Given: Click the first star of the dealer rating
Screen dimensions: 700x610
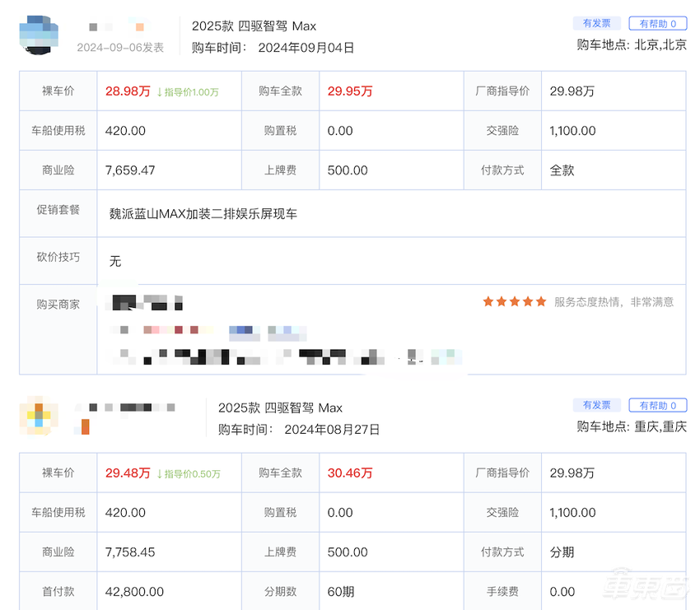Looking at the screenshot, I should [x=488, y=301].
